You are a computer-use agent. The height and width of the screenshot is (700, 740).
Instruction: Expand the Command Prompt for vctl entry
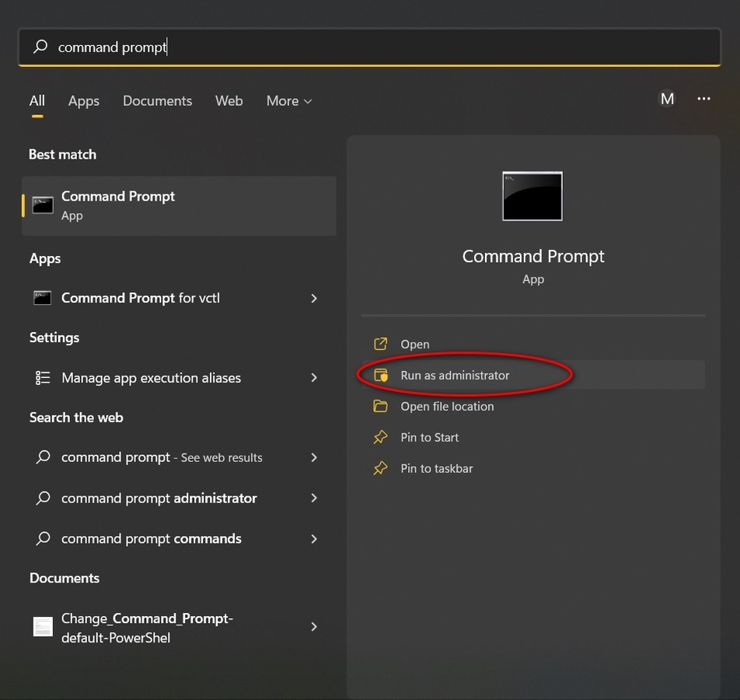click(313, 298)
